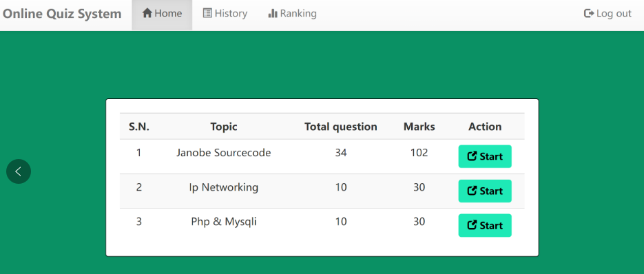Click the Online Quiz System brand title
Viewport: 644px width, 274px height.
tap(62, 14)
